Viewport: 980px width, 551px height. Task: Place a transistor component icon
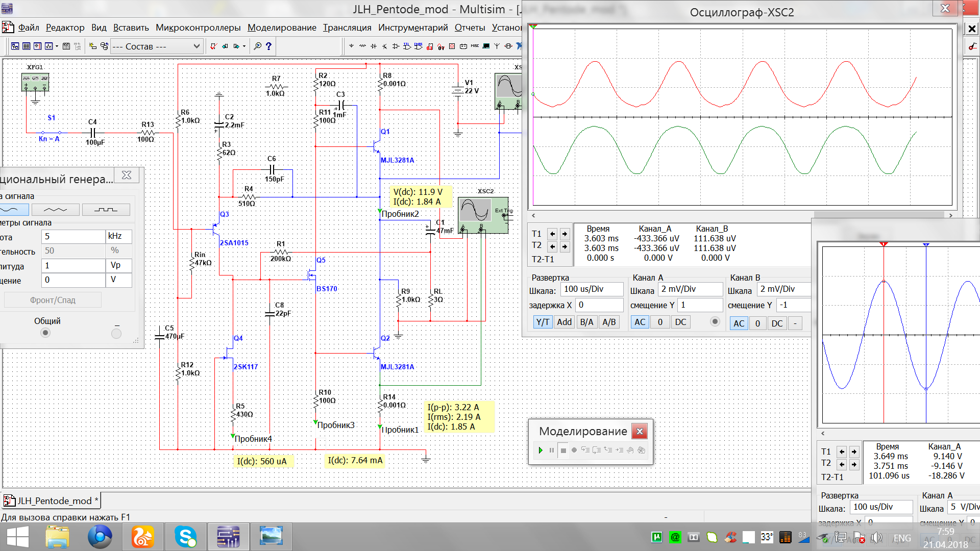(x=384, y=46)
